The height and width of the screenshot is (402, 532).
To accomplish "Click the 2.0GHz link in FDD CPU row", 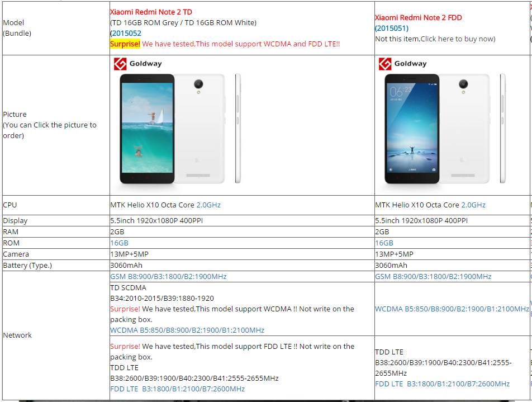I will tap(473, 205).
